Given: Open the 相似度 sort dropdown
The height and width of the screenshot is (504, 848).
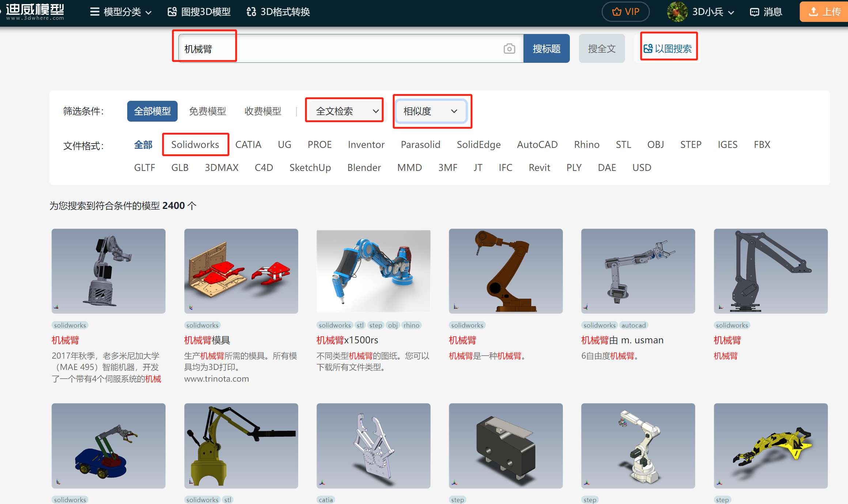Looking at the screenshot, I should coord(431,111).
